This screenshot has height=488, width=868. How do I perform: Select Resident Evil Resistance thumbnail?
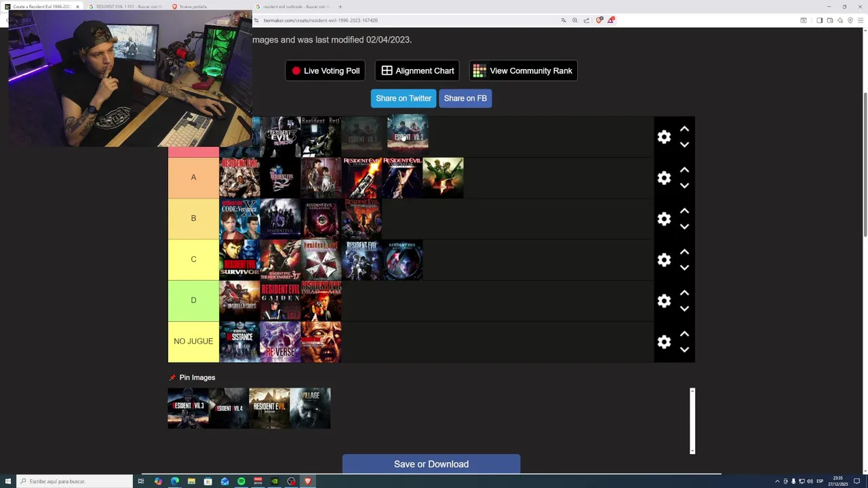(x=239, y=342)
